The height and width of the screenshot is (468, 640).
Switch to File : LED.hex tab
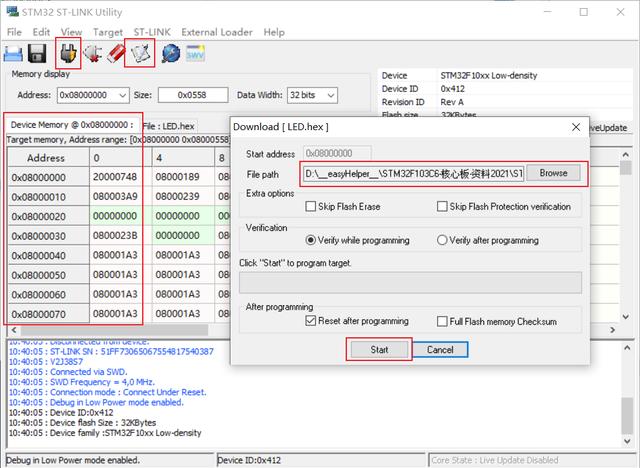coord(169,126)
